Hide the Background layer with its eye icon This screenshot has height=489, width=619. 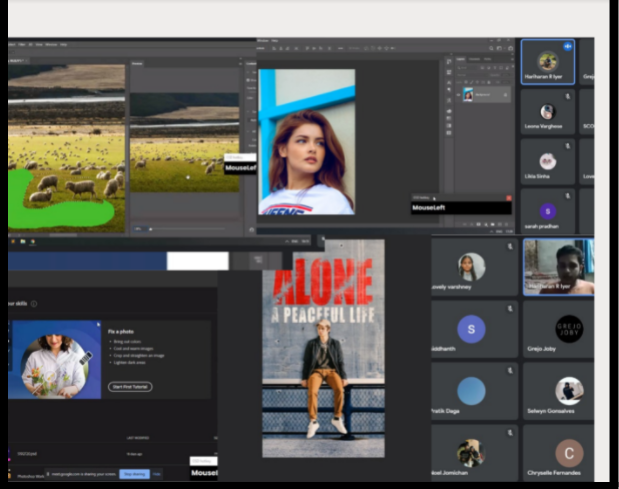coord(458,95)
